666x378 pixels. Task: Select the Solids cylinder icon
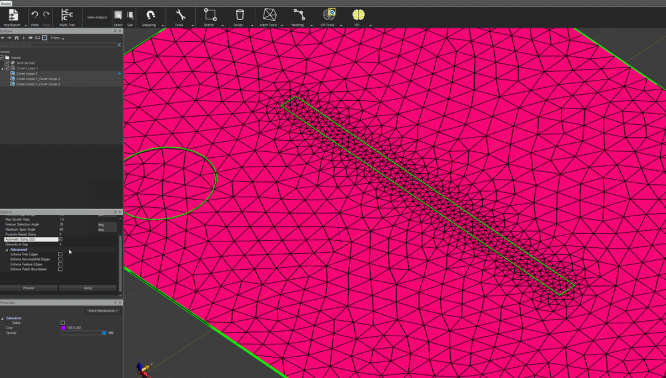pyautogui.click(x=240, y=15)
